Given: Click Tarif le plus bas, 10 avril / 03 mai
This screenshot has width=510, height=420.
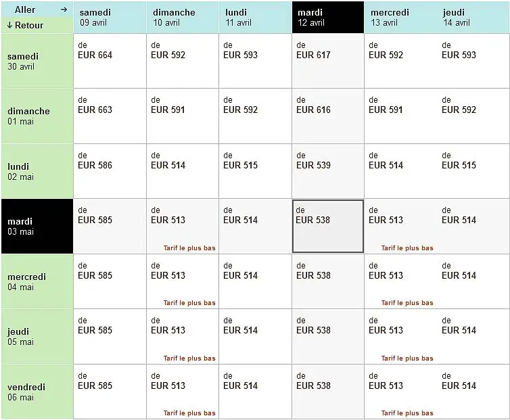Looking at the screenshot, I should click(189, 248).
